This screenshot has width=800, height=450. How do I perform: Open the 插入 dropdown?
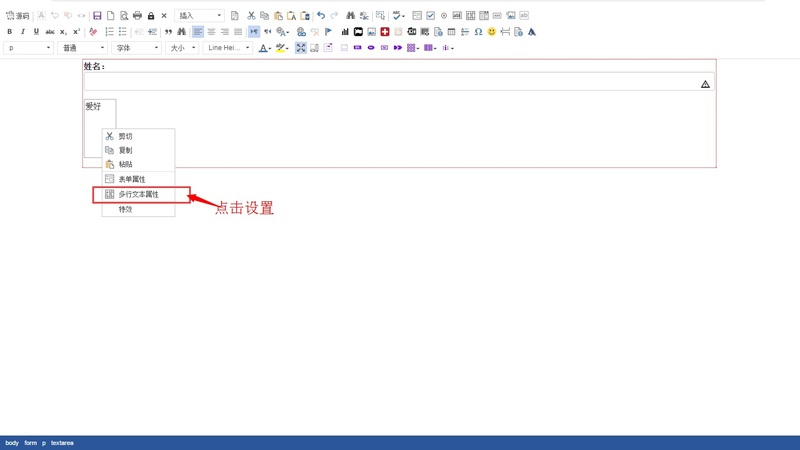coord(199,16)
